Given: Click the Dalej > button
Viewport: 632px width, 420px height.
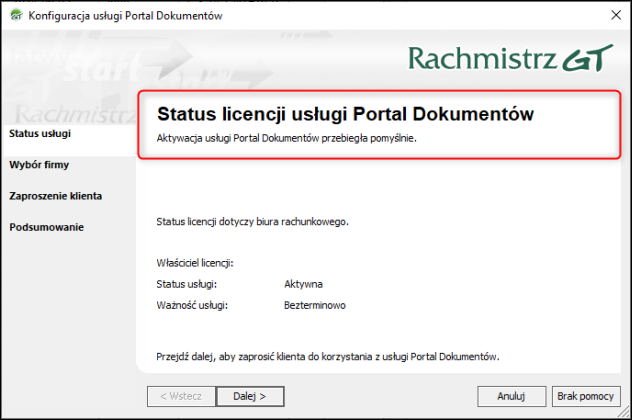Looking at the screenshot, I should (x=250, y=396).
